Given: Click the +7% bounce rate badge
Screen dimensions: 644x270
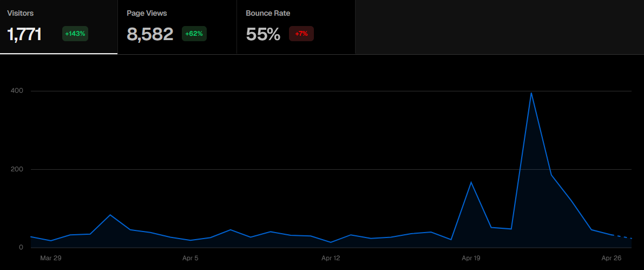Looking at the screenshot, I should (301, 34).
